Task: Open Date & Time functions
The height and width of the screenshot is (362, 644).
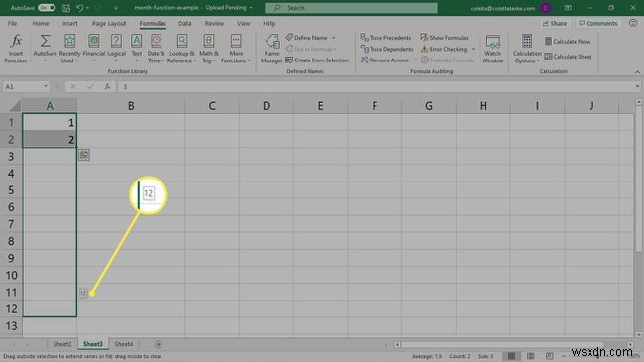Action: [156, 49]
